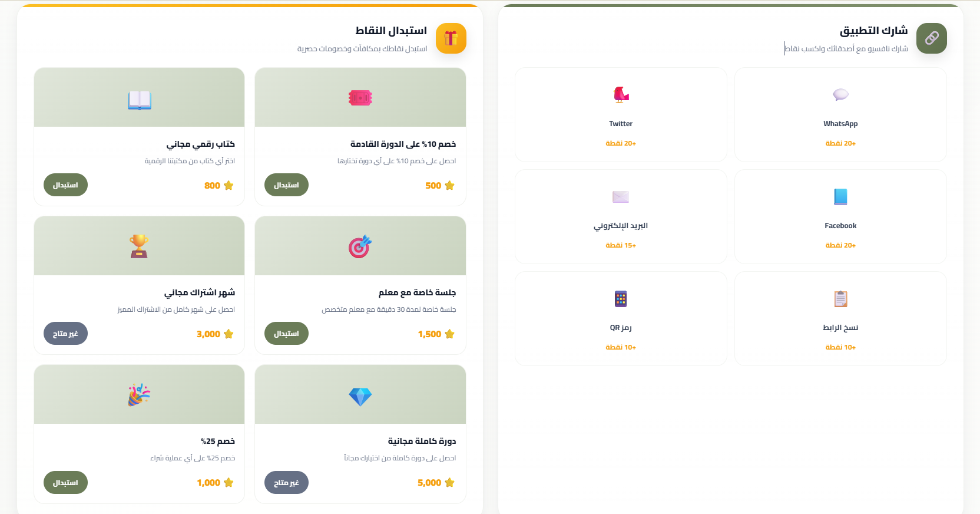Click the Facebook blue book icon
This screenshot has width=980, height=514.
[x=840, y=197]
